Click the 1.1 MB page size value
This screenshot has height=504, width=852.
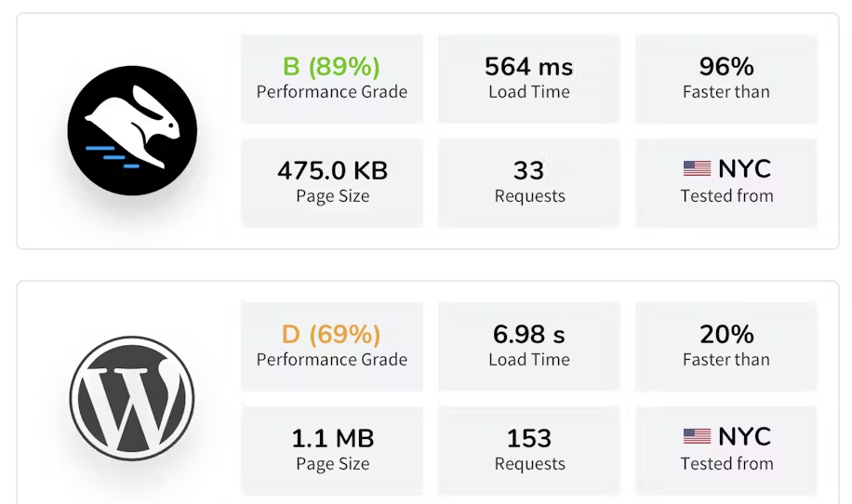tap(332, 439)
